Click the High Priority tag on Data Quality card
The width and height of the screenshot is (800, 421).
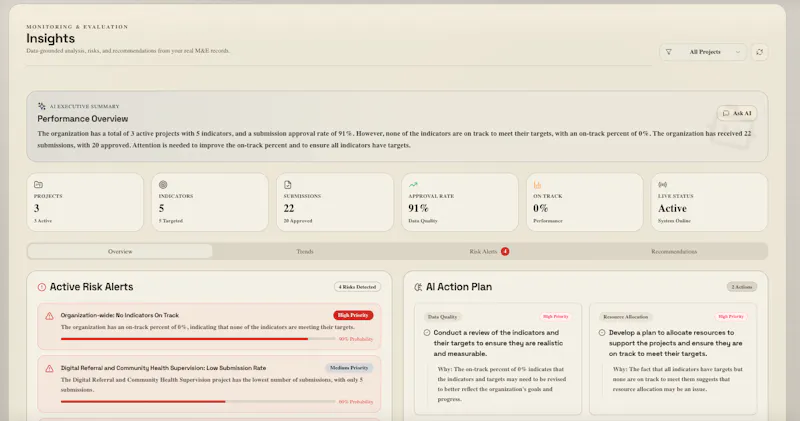pyautogui.click(x=556, y=317)
